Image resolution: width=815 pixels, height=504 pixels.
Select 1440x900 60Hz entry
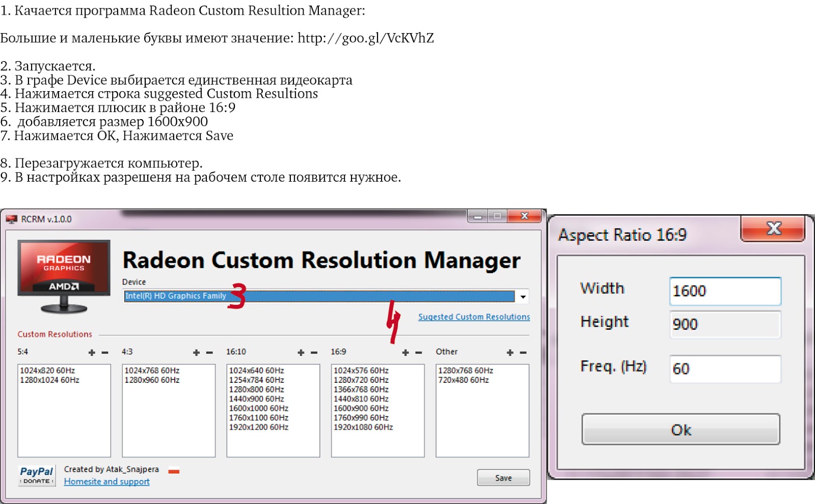(x=256, y=399)
